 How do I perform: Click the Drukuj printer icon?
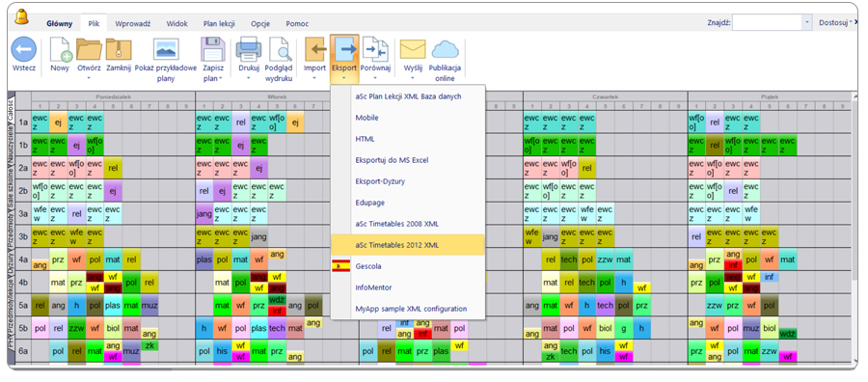pyautogui.click(x=249, y=49)
